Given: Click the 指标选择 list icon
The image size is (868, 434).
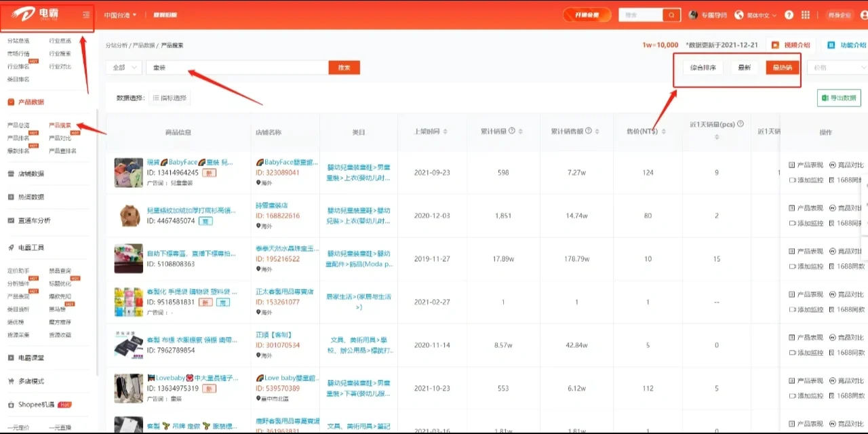Looking at the screenshot, I should tap(156, 98).
